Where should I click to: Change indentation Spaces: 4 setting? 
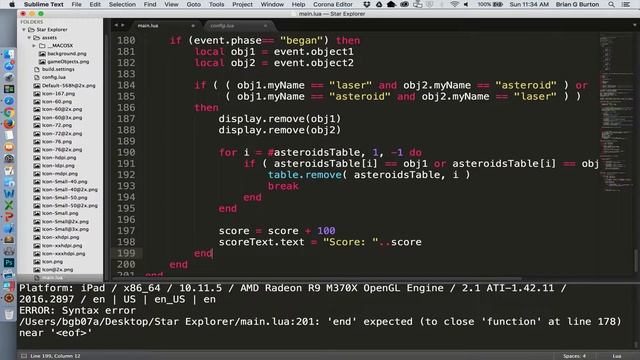[x=574, y=356]
